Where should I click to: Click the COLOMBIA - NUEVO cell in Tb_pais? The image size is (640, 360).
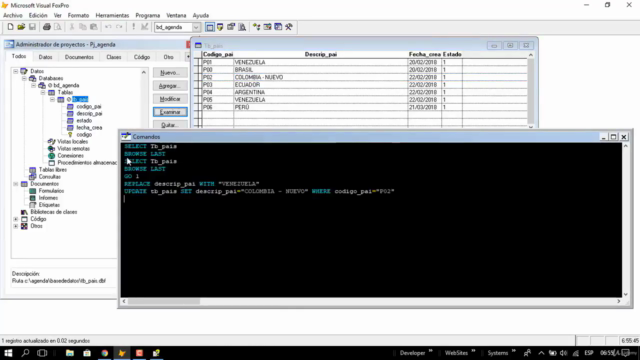tap(320, 77)
